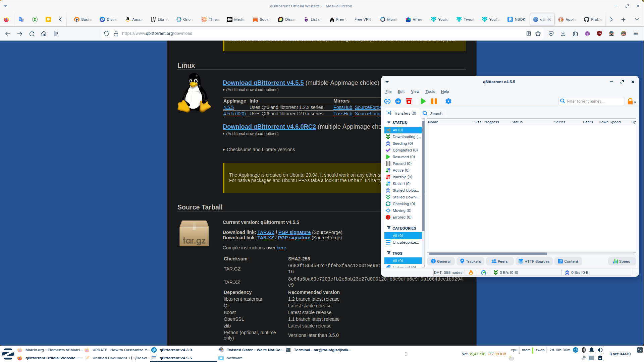
Task: Add a new torrent link via the link icon
Action: coord(387,101)
